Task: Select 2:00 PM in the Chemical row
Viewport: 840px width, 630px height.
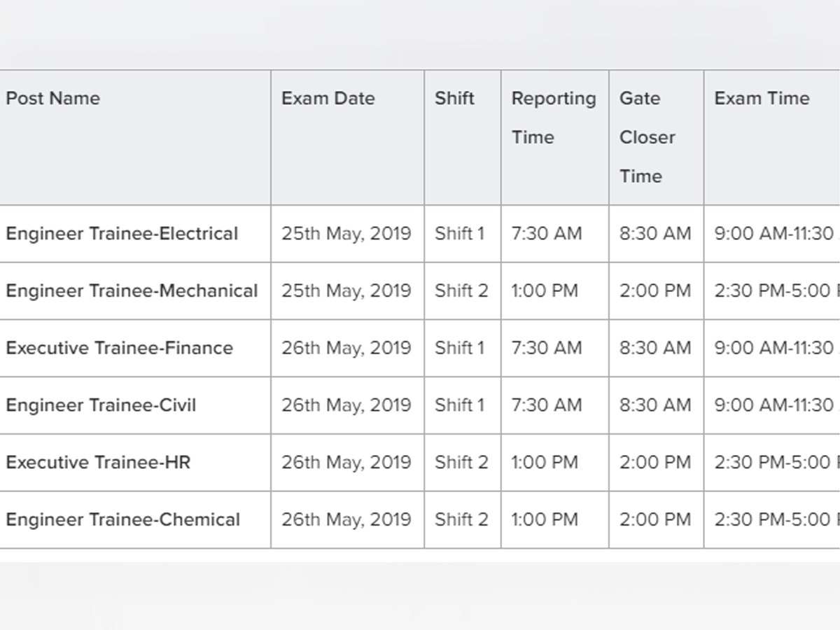Action: point(654,520)
